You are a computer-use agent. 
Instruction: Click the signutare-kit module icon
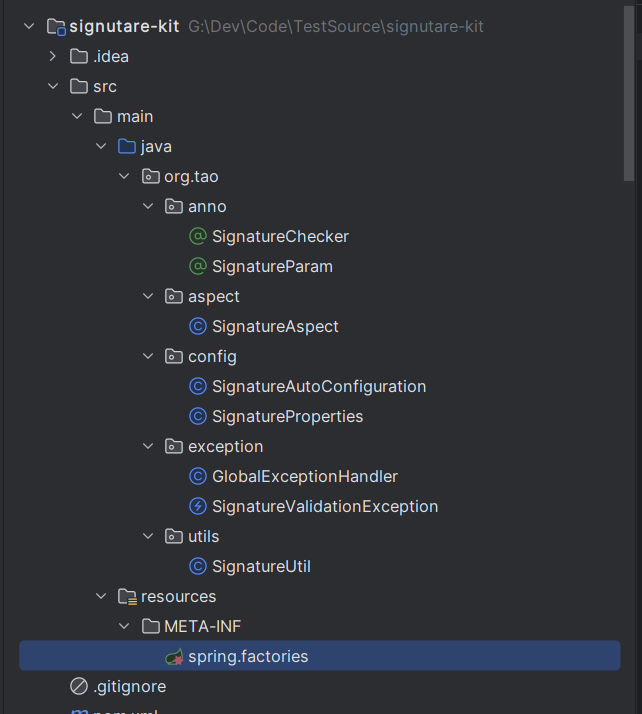tap(56, 27)
